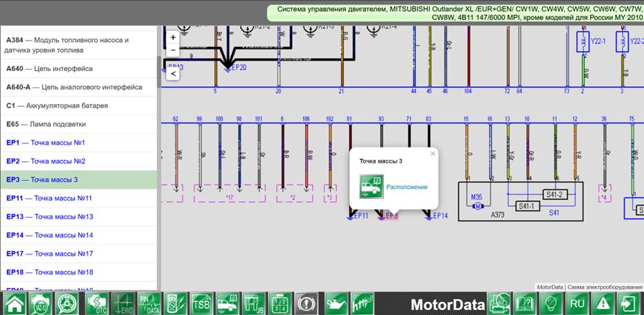Click the lightbulb tips icon

[551, 303]
